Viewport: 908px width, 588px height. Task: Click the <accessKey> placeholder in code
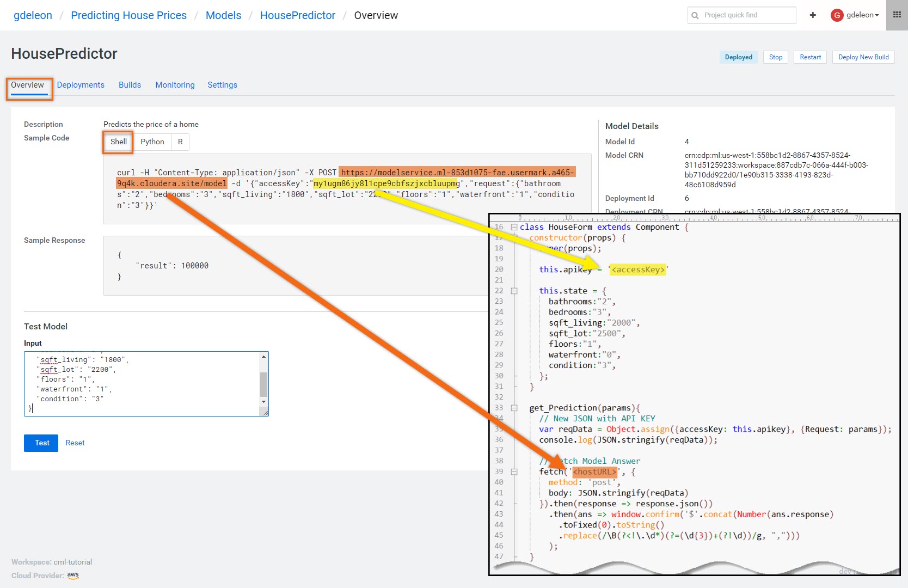(x=638, y=269)
